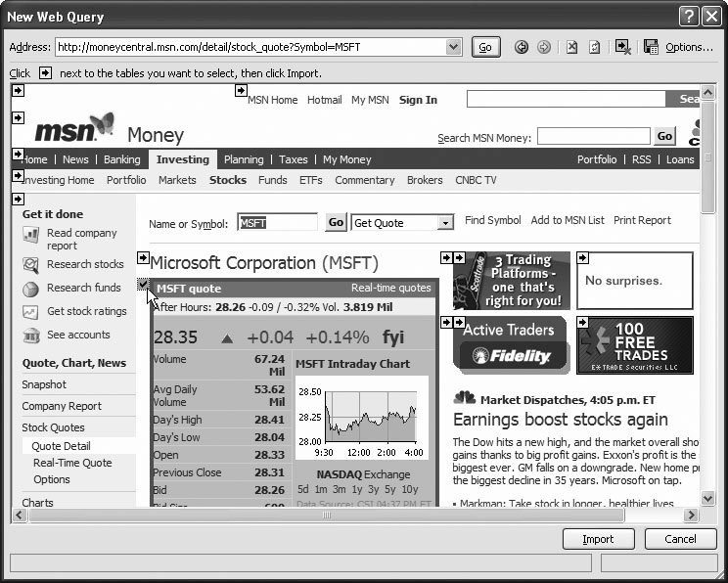728x583 pixels.
Task: Click the Fidelity Active Traders ad
Action: pos(510,345)
